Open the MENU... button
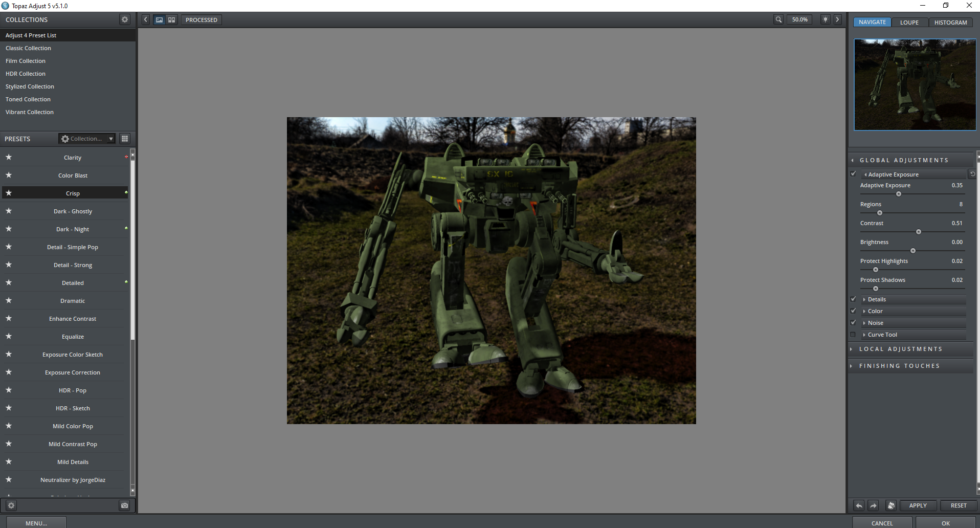The width and height of the screenshot is (980, 528). pyautogui.click(x=36, y=523)
